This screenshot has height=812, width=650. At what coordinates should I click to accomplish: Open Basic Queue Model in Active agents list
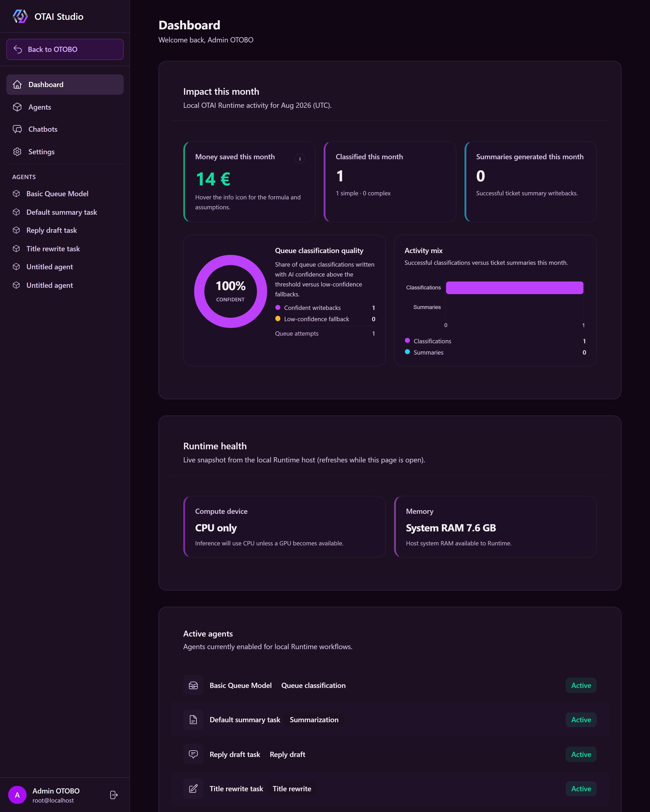240,685
